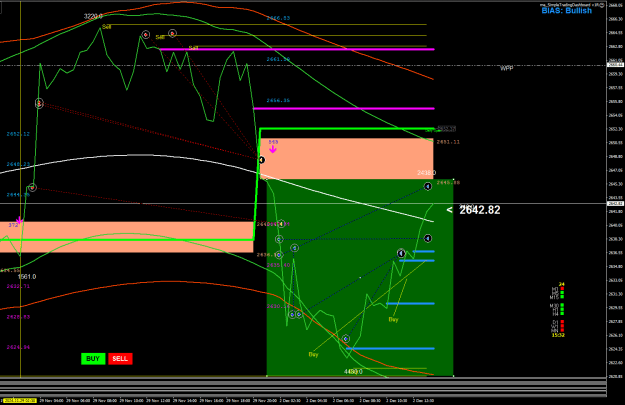Select the yellow 24 value above indicators
Image resolution: width=625 pixels, height=405 pixels.
tap(562, 284)
